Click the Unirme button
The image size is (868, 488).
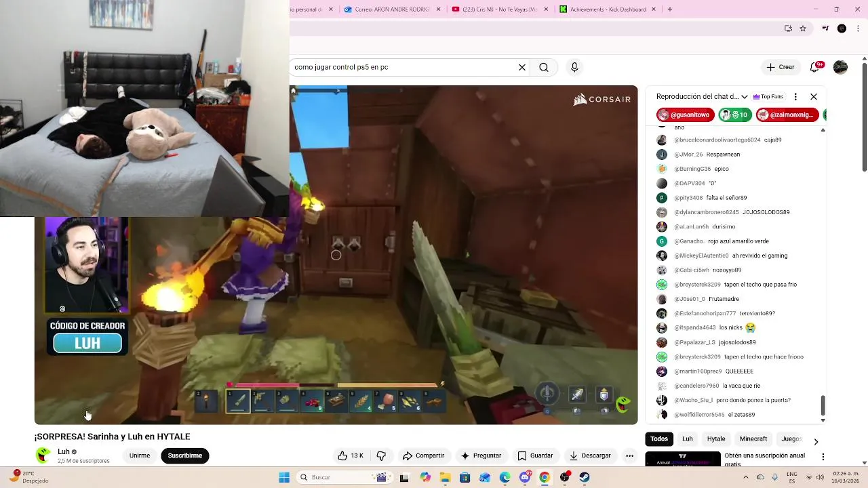(x=140, y=455)
